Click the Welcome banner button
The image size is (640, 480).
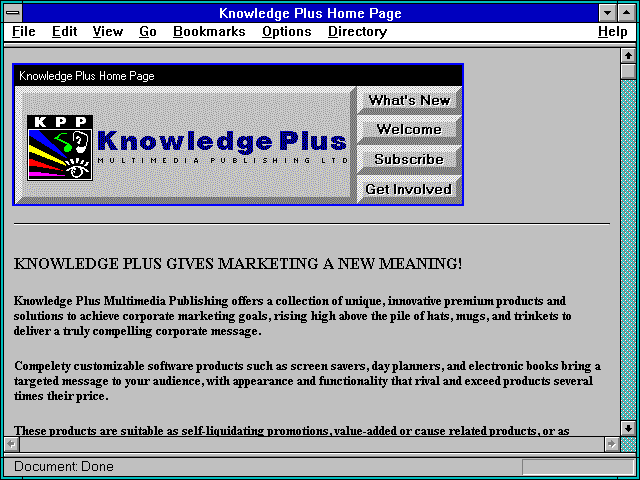[409, 129]
